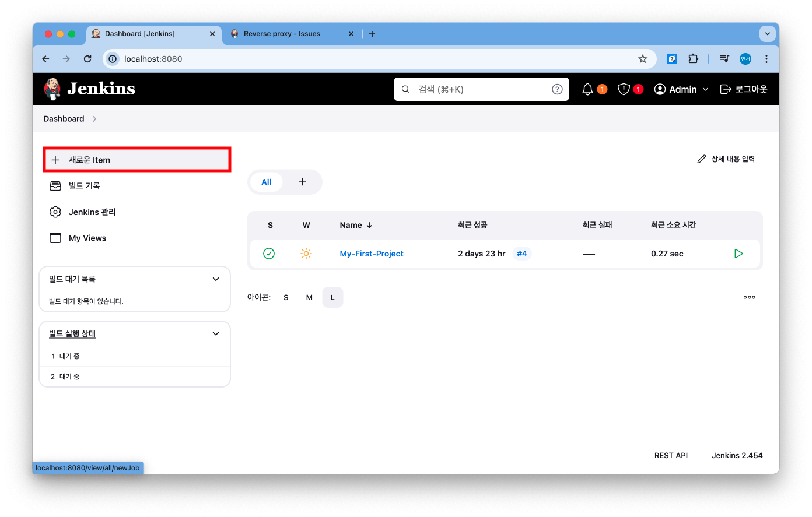Image resolution: width=812 pixels, height=517 pixels.
Task: Open build #4 link
Action: [x=522, y=254]
